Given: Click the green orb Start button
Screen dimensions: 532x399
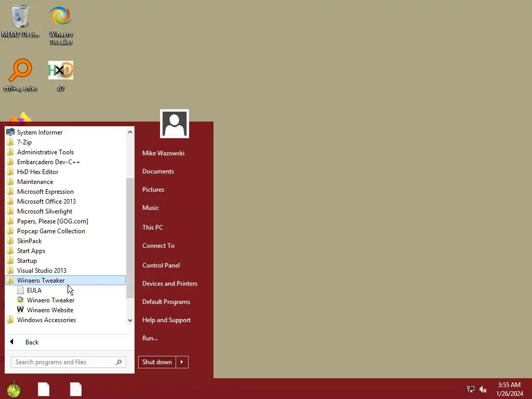Looking at the screenshot, I should coord(14,390).
